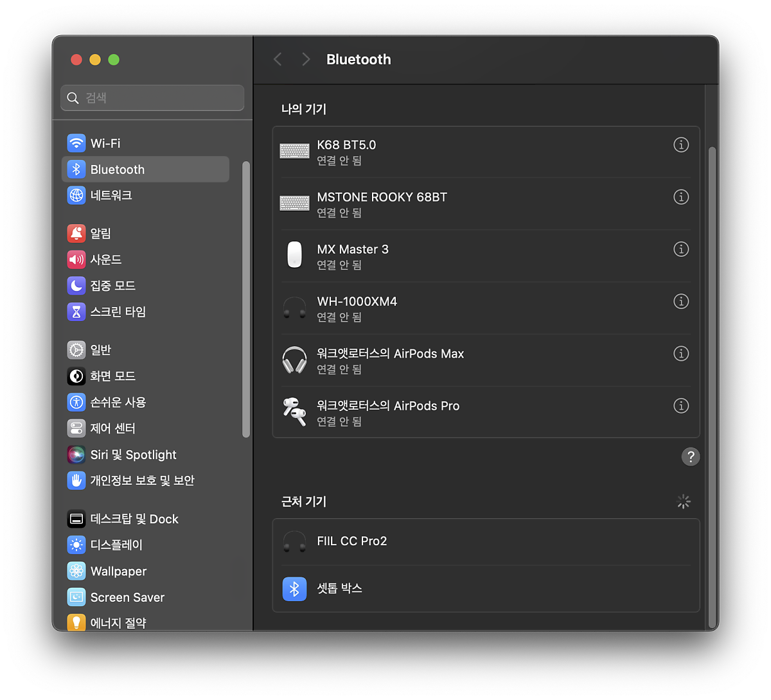This screenshot has height=700, width=771.
Task: Open 제어 센터 settings
Action: coord(145,428)
